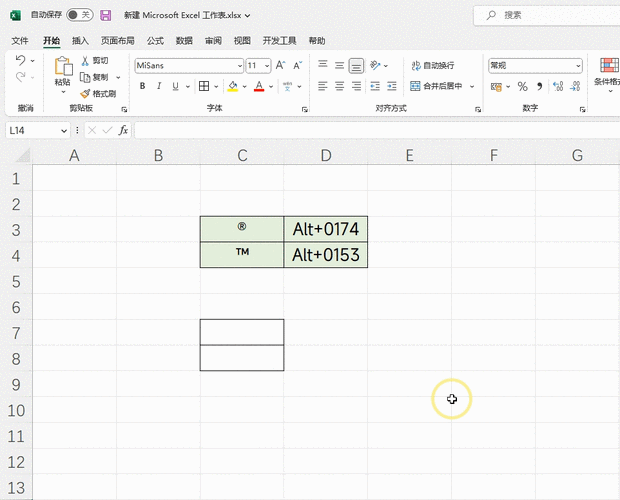Increase decimal places
Image resolution: width=620 pixels, height=500 pixels.
click(558, 87)
